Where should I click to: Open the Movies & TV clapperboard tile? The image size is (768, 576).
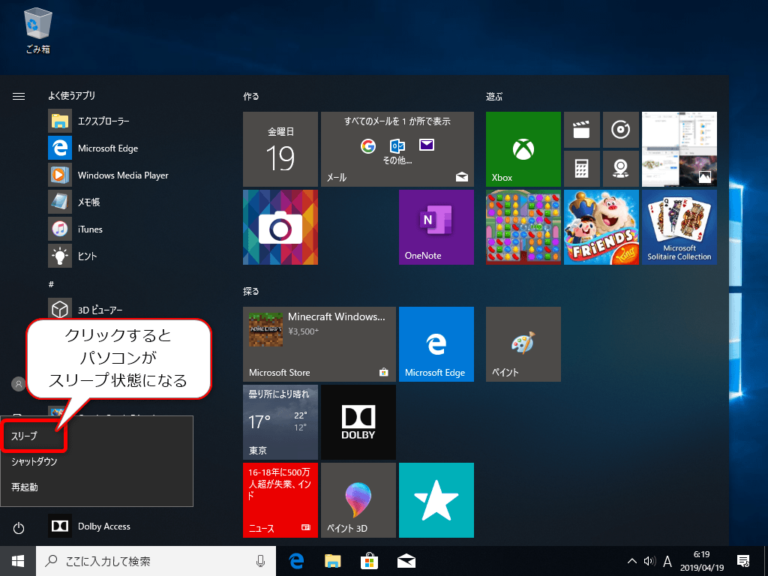[581, 130]
